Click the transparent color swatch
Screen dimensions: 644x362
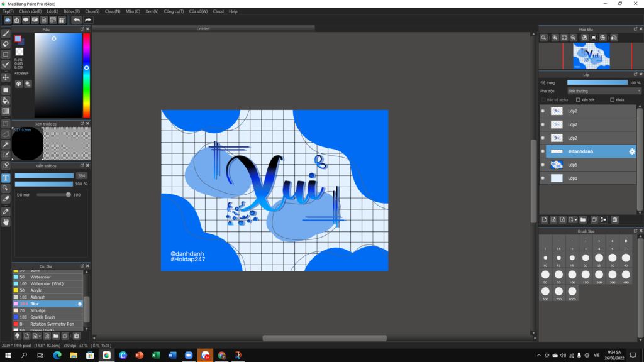coord(19,52)
